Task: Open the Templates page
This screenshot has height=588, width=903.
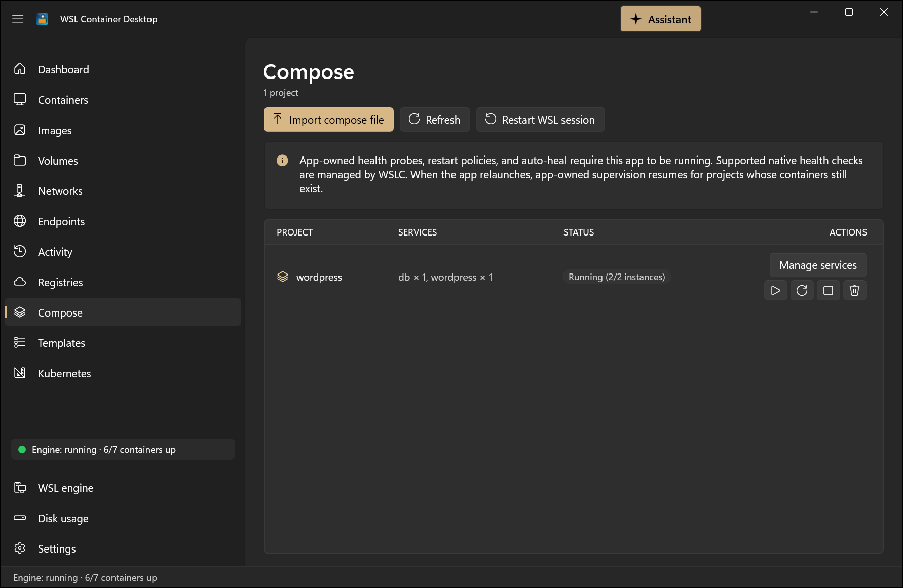Action: pos(123,343)
